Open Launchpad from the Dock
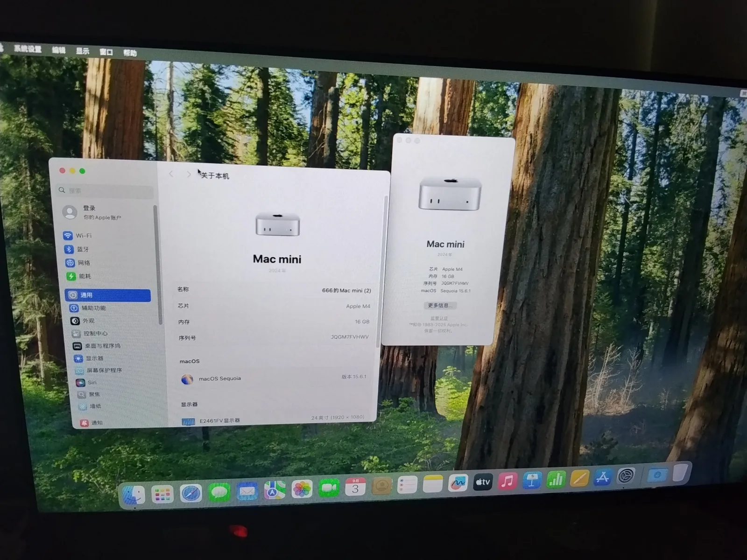Viewport: 747px width, 560px height. 162,494
